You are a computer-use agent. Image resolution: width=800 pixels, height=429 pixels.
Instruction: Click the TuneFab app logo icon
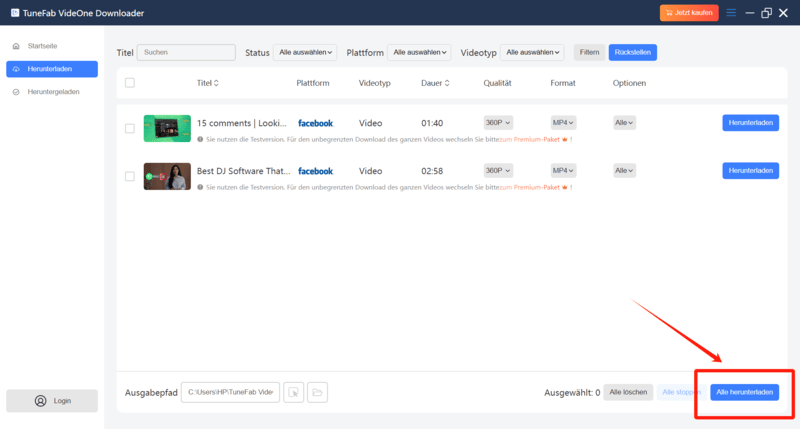coord(15,13)
